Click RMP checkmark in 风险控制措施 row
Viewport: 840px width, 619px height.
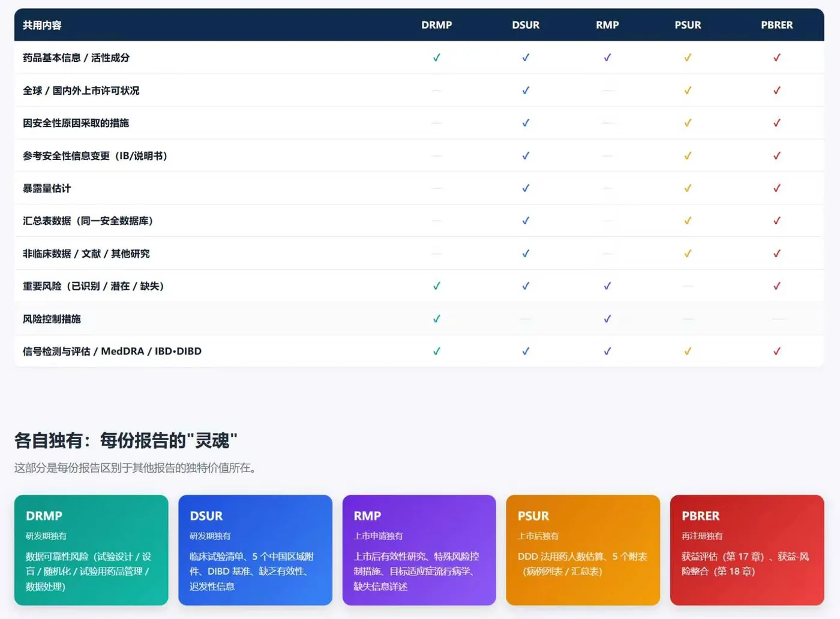click(607, 319)
